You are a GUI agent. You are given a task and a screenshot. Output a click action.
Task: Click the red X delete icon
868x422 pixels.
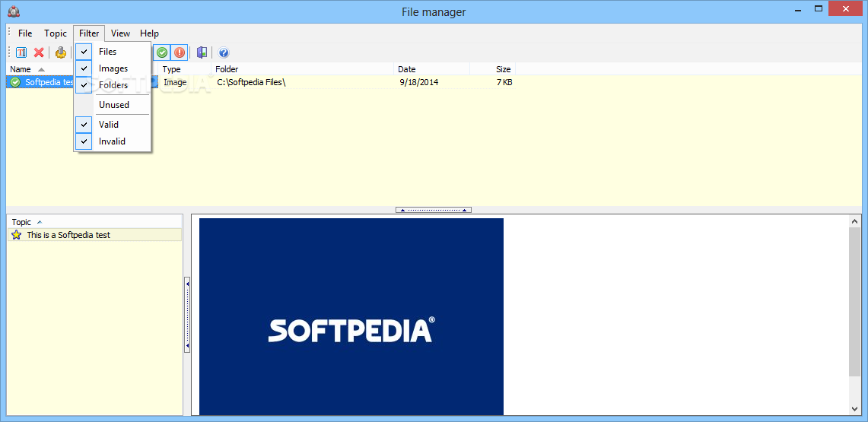39,52
